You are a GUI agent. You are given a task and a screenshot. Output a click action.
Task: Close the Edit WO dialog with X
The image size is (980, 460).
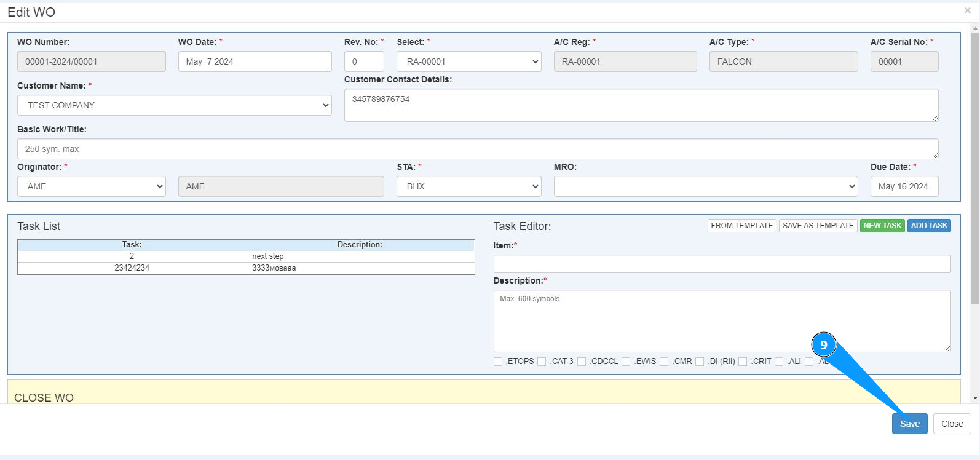point(967,10)
